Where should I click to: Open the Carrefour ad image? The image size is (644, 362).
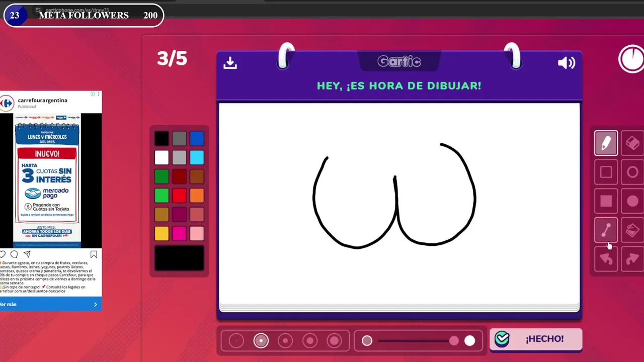[47, 180]
